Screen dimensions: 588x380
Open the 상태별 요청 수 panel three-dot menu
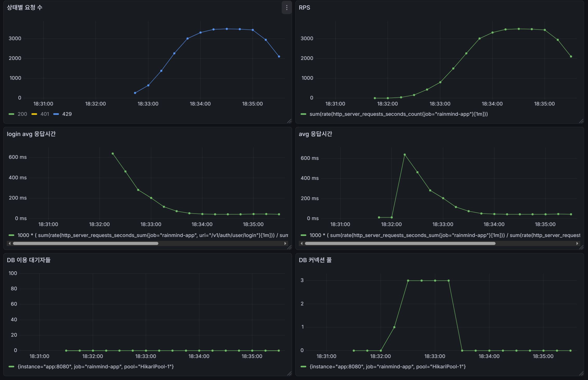coord(287,8)
